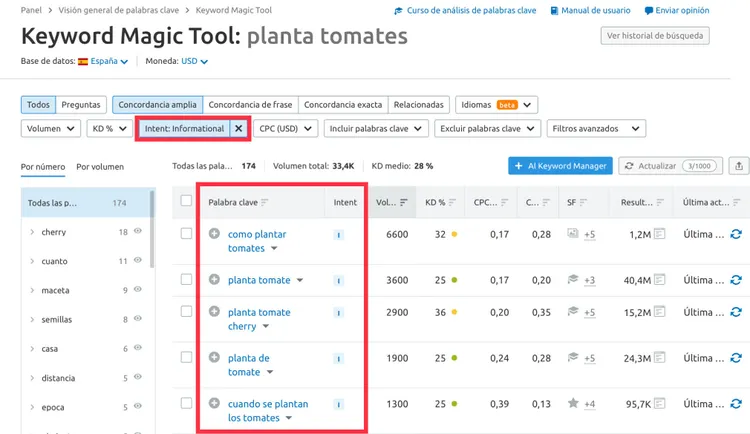The width and height of the screenshot is (750, 434).
Task: Switch groups to Por volumen tab
Action: (100, 167)
